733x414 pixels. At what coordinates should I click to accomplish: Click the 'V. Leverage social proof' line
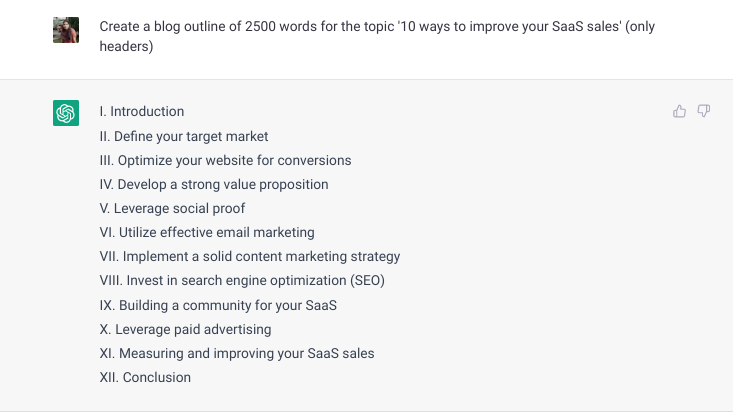tap(172, 208)
